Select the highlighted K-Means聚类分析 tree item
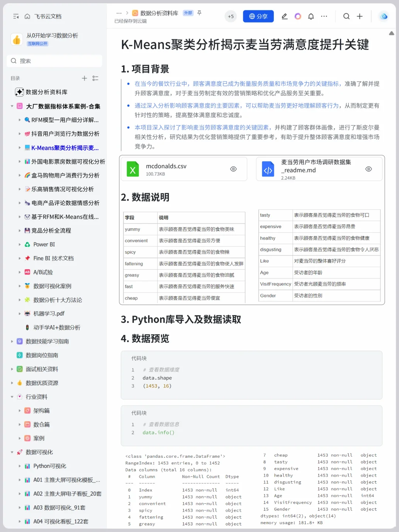Screen dimensions: 399x532 (x=65, y=148)
